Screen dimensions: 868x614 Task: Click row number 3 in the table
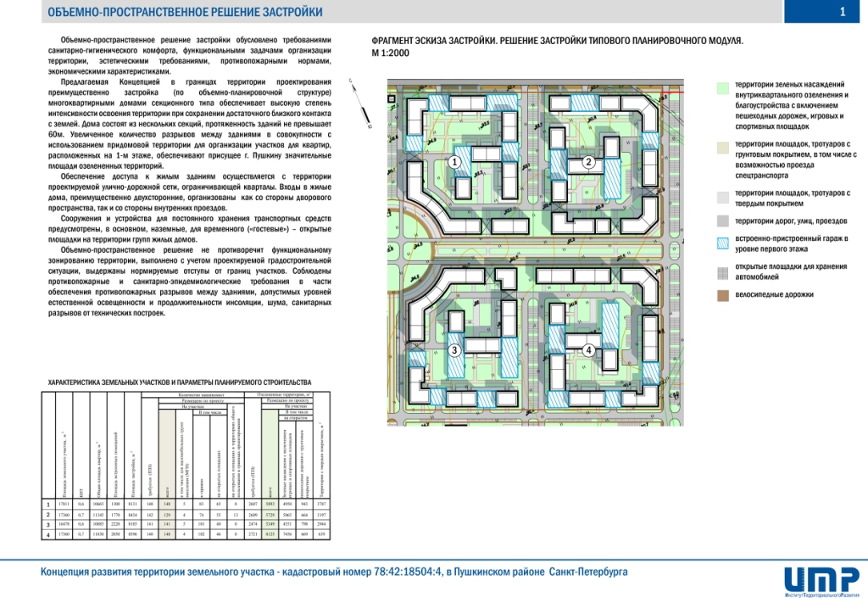click(x=48, y=525)
